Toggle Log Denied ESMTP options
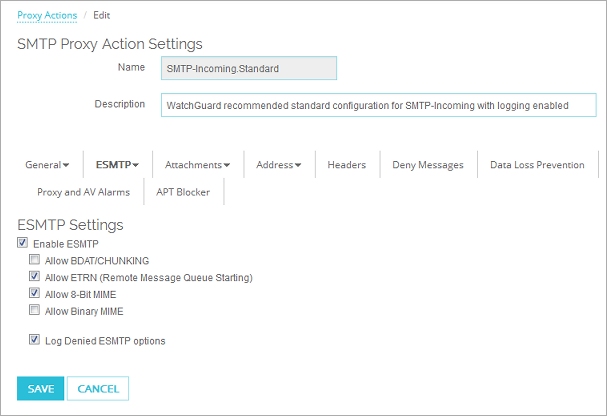Screen dimensions: 607x416 click(x=35, y=341)
